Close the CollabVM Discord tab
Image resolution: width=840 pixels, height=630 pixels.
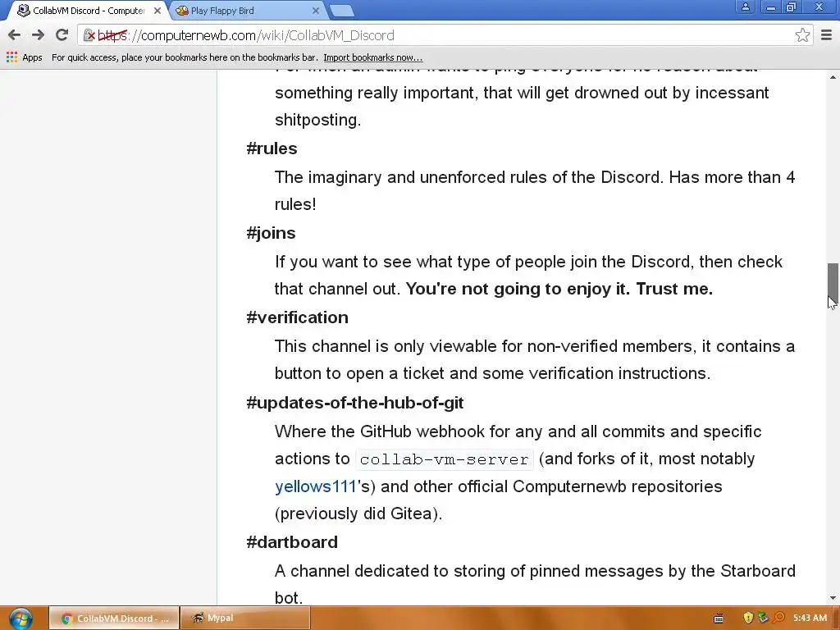coord(157,11)
